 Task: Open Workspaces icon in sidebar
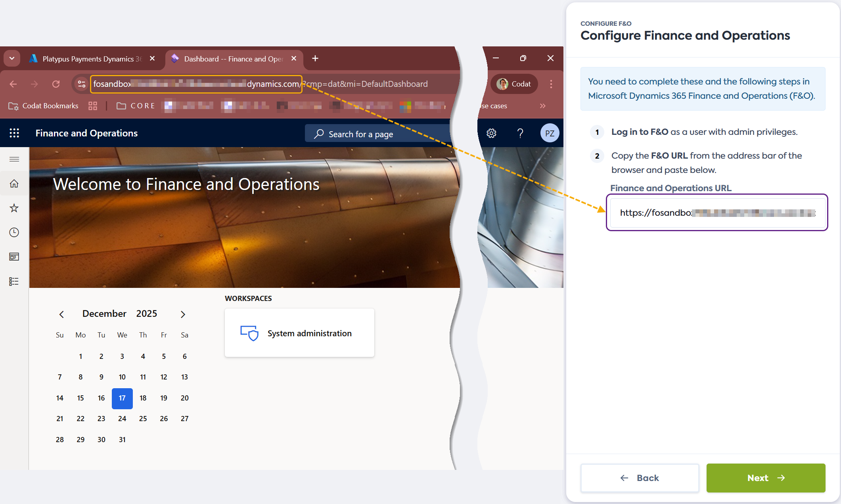pos(14,257)
